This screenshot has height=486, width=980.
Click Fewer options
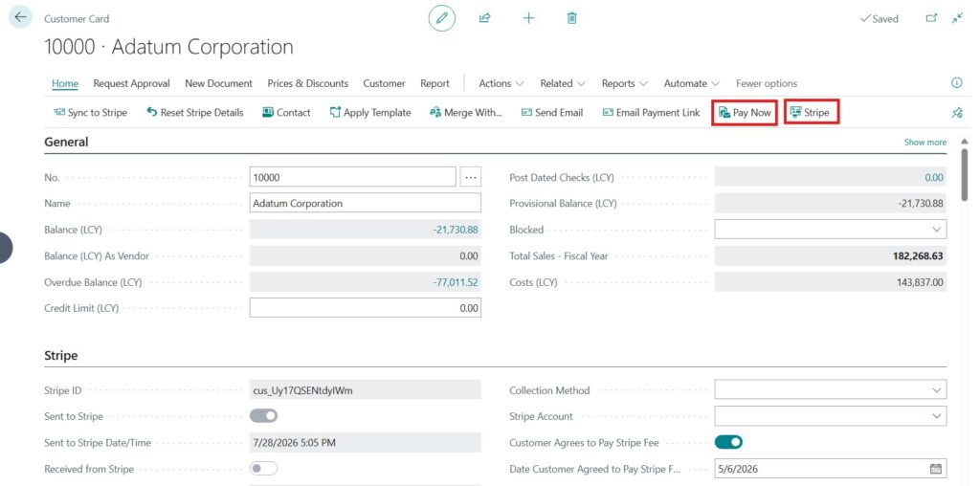(767, 83)
